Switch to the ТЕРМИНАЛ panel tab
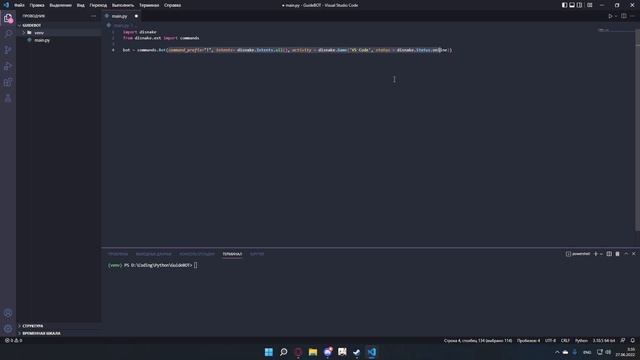 232,254
